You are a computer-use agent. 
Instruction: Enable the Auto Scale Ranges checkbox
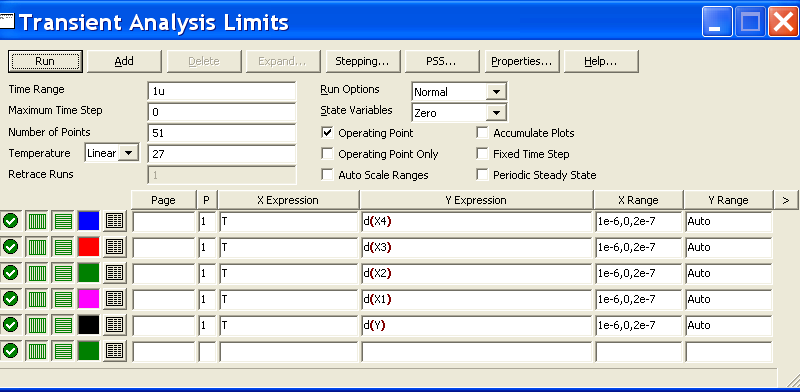[328, 175]
